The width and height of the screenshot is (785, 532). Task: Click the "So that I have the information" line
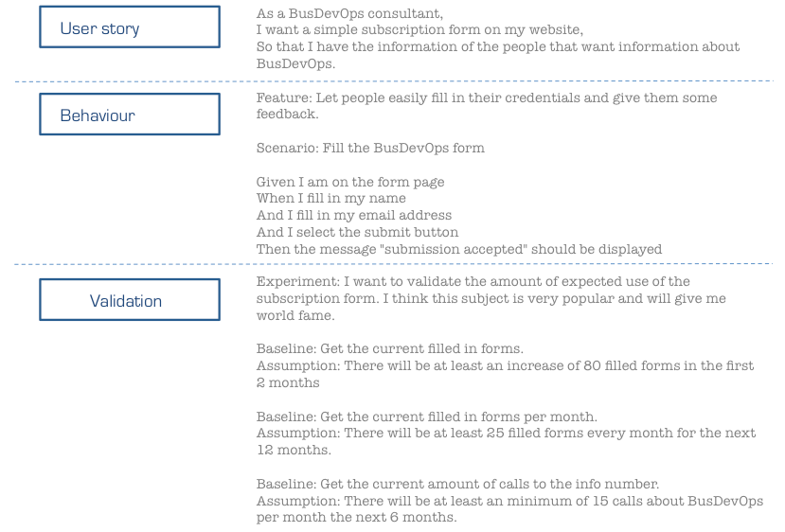tap(498, 46)
